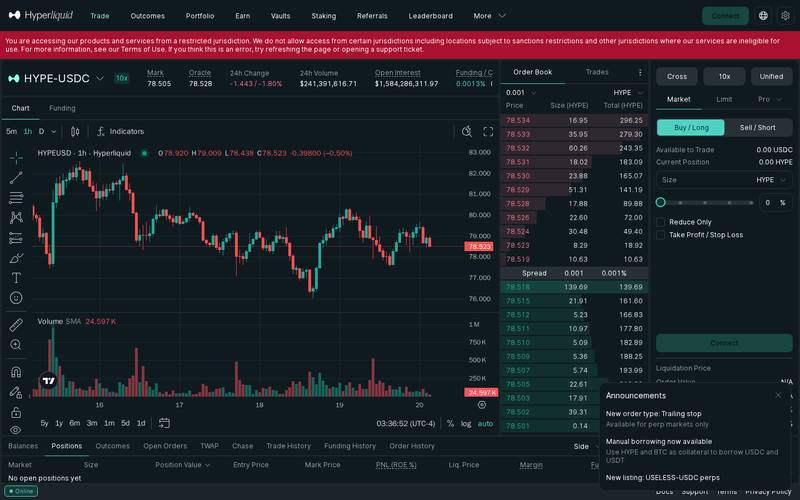This screenshot has height=500, width=800.
Task: Check the Reduce Only checkbox
Action: (661, 222)
